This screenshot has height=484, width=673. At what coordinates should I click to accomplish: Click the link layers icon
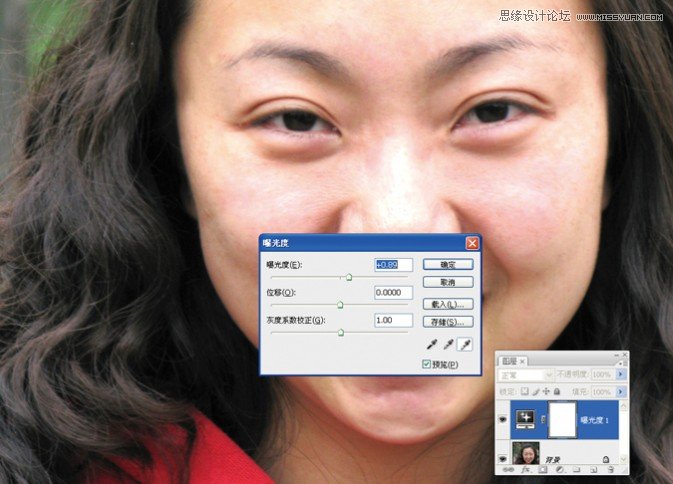coord(508,469)
